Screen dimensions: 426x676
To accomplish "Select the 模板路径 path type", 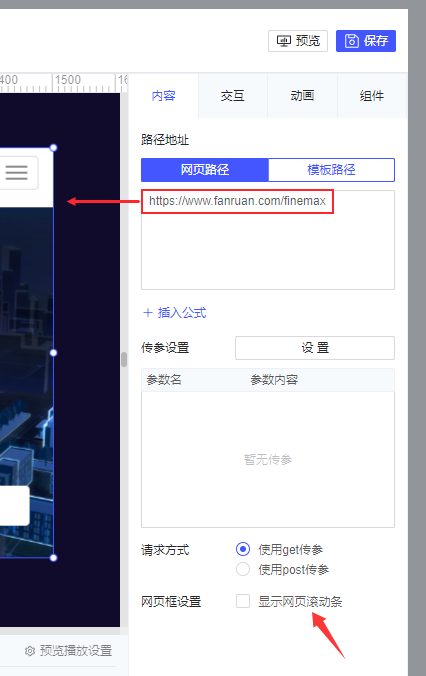I will tap(331, 170).
